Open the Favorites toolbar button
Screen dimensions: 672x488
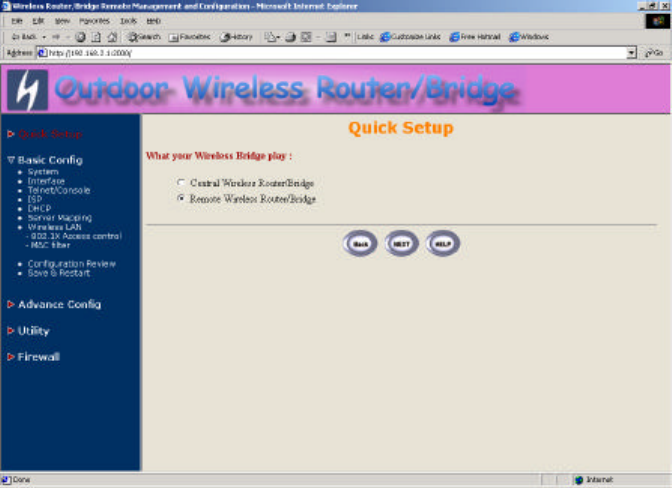(x=189, y=37)
